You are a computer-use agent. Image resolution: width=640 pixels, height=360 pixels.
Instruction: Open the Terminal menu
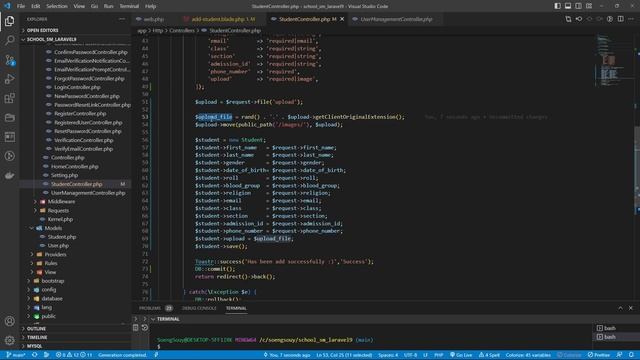[129, 6]
